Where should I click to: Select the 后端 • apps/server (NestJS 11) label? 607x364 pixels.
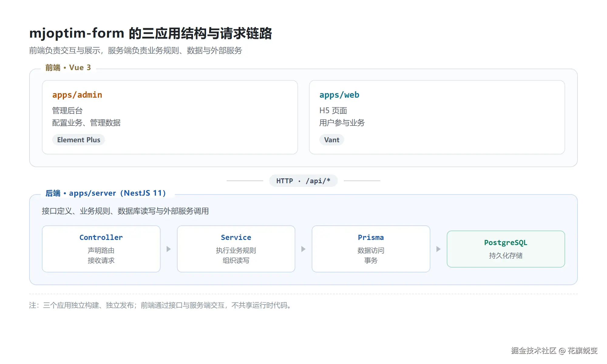pyautogui.click(x=106, y=193)
